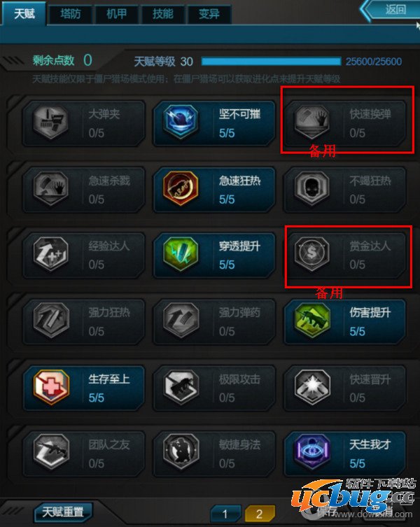Pick the 伤害提升 gun talent icon
This screenshot has width=420, height=527.
click(x=312, y=320)
